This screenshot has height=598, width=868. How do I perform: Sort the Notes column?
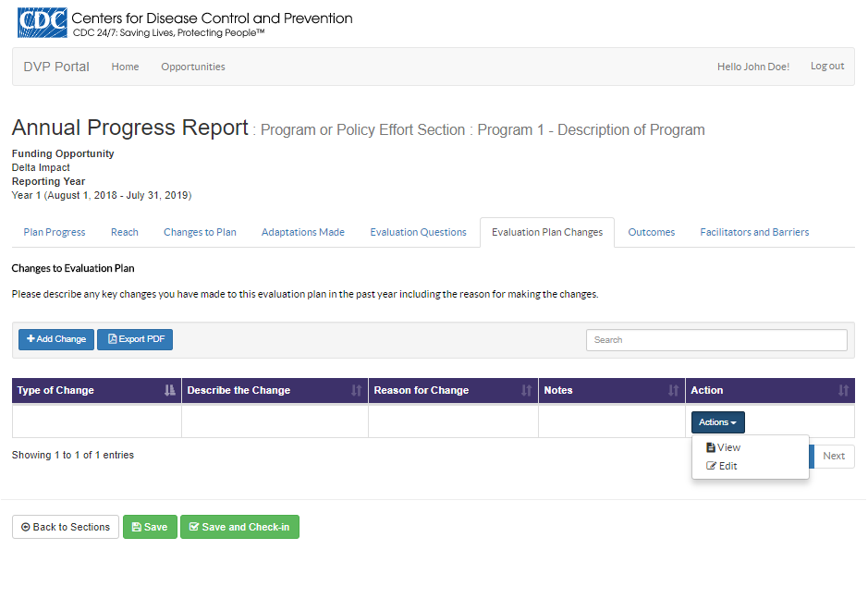coord(611,391)
